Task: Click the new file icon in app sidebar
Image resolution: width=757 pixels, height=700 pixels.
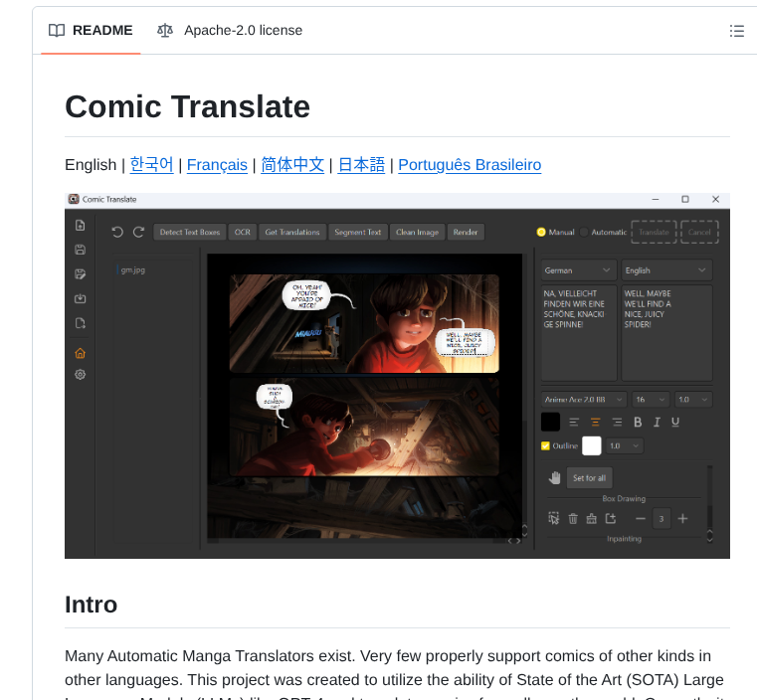Action: click(81, 226)
